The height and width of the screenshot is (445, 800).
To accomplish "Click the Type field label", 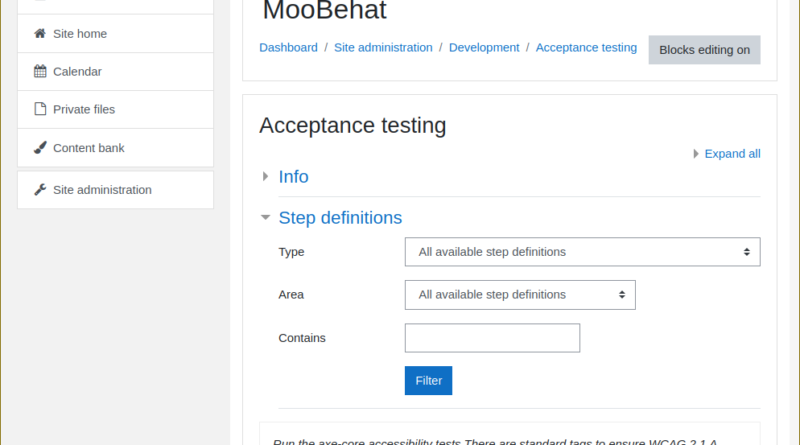I will [291, 252].
